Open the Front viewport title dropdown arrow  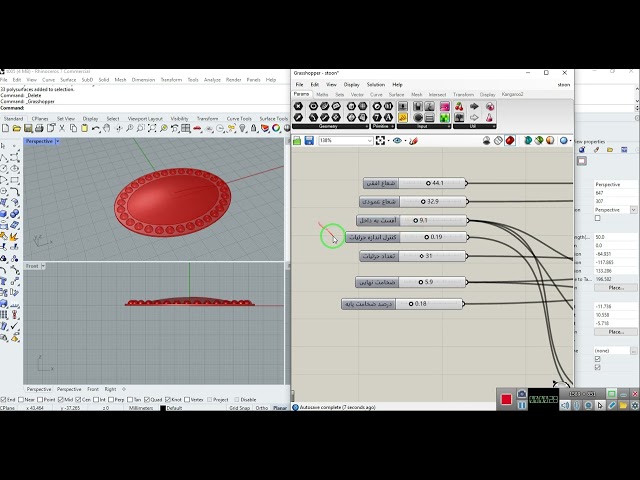pos(43,266)
